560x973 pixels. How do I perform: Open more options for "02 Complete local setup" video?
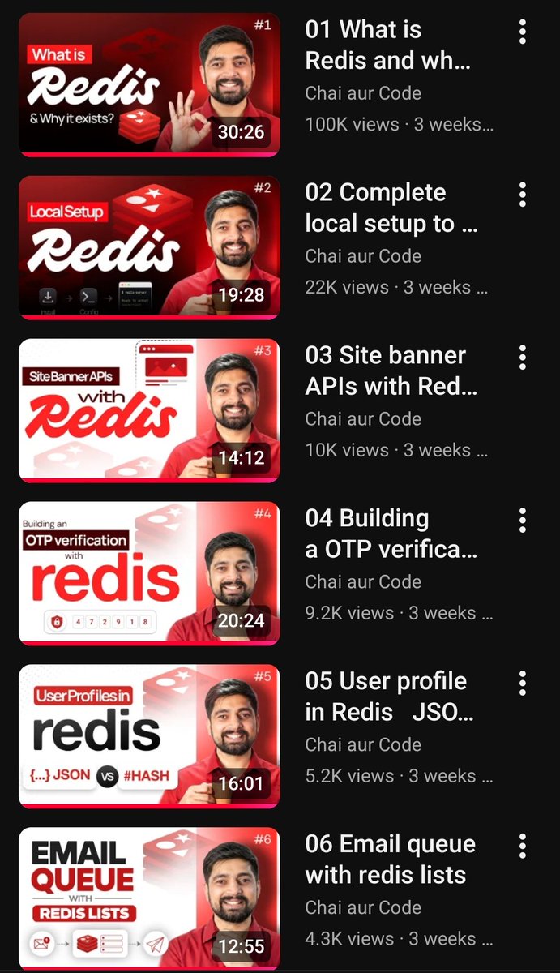523,195
